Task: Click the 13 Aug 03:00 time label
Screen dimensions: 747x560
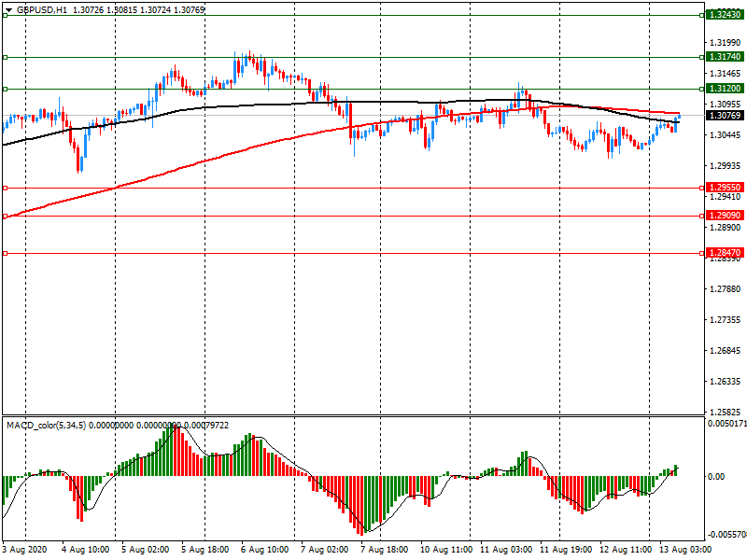Action: click(x=685, y=550)
